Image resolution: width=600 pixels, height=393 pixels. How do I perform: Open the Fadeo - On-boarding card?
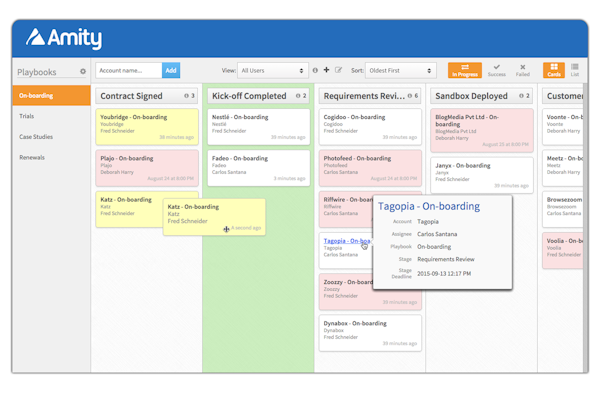tap(259, 168)
